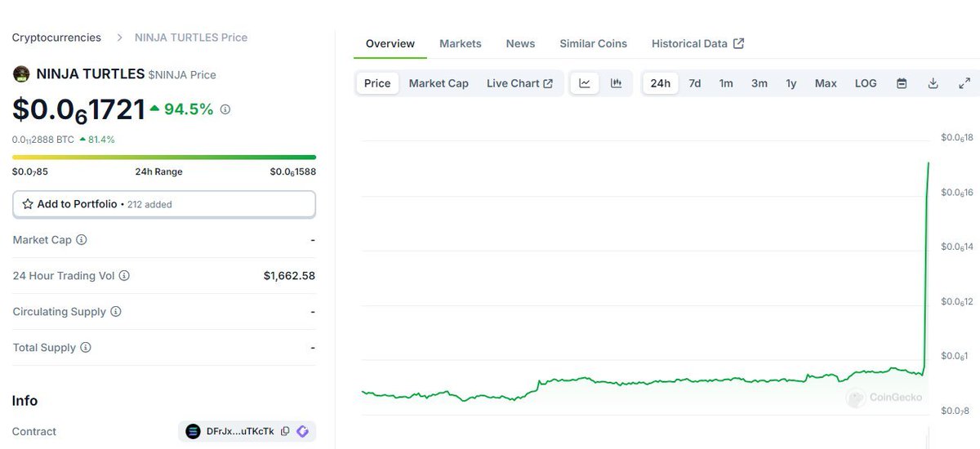This screenshot has width=980, height=449.
Task: Select the 3m time range
Action: [759, 83]
